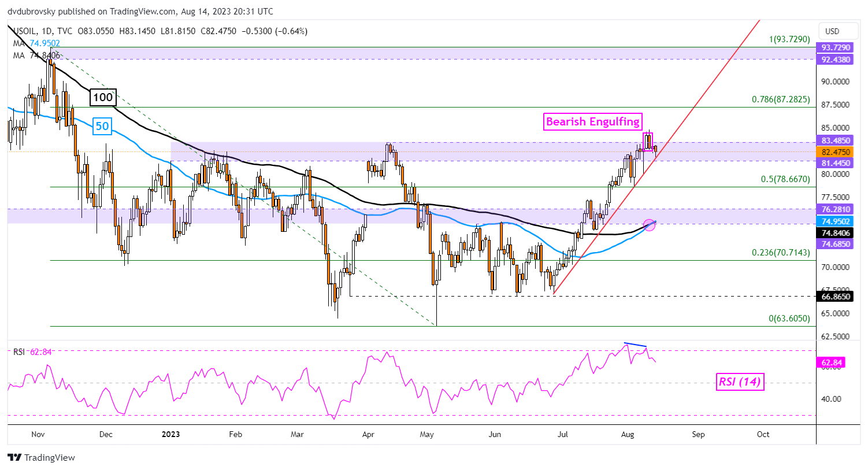Click the Aug label on the time axis

coord(627,434)
